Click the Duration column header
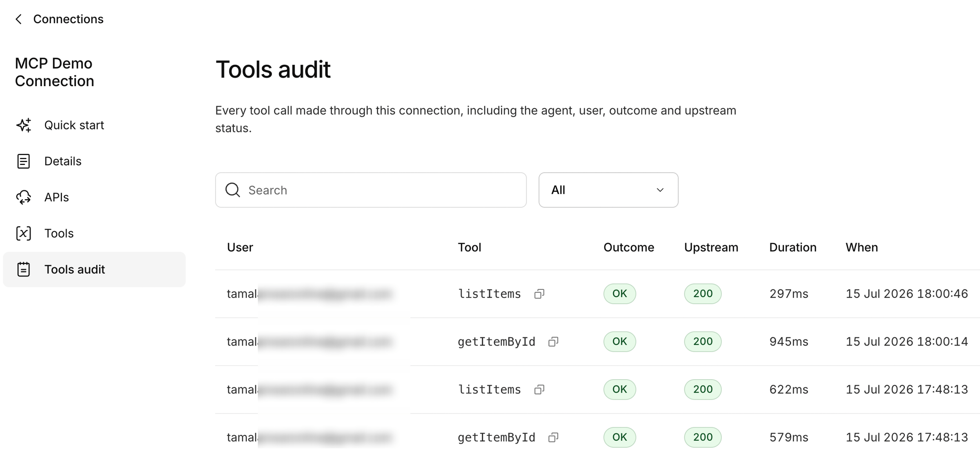 coord(793,247)
